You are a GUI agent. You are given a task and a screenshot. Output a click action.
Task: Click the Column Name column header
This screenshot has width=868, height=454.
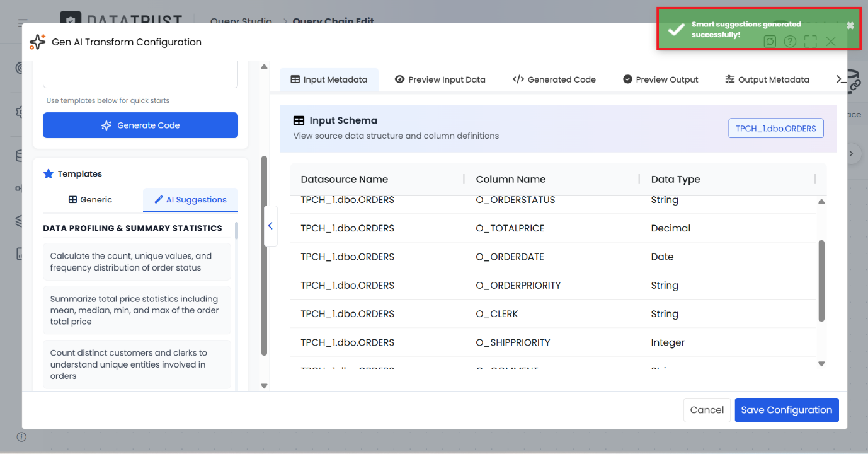point(511,179)
